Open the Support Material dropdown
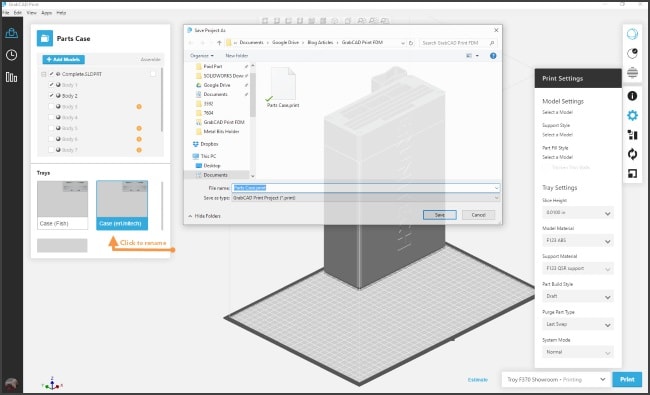 click(x=577, y=269)
